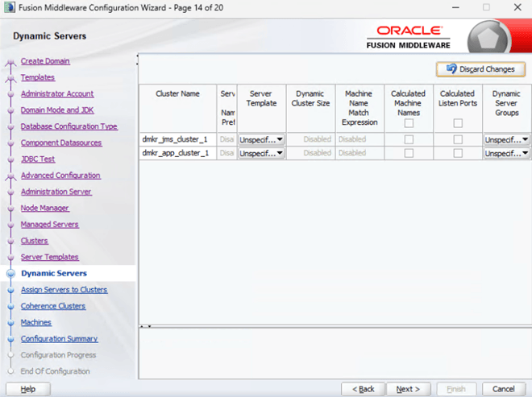Open Server Templates step
The image size is (532, 397).
tap(49, 257)
